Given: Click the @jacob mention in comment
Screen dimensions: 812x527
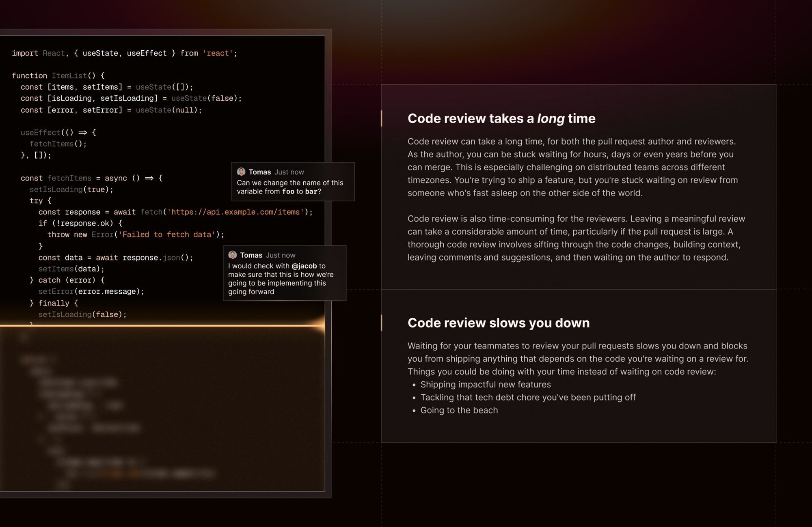Looking at the screenshot, I should click(304, 266).
